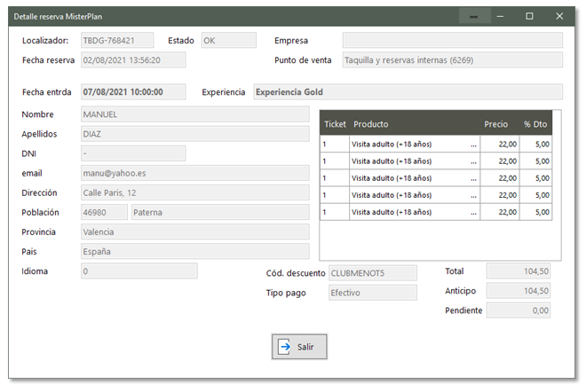Click the postal code field 46980

click(104, 213)
